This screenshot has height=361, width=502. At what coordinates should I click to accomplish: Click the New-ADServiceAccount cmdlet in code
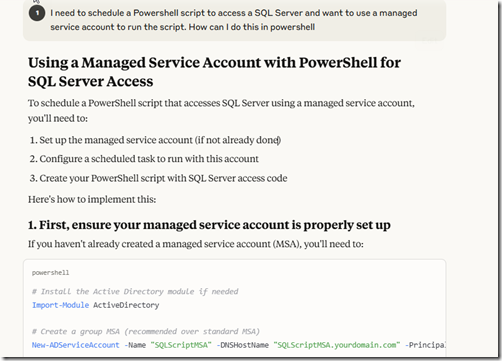(x=75, y=345)
